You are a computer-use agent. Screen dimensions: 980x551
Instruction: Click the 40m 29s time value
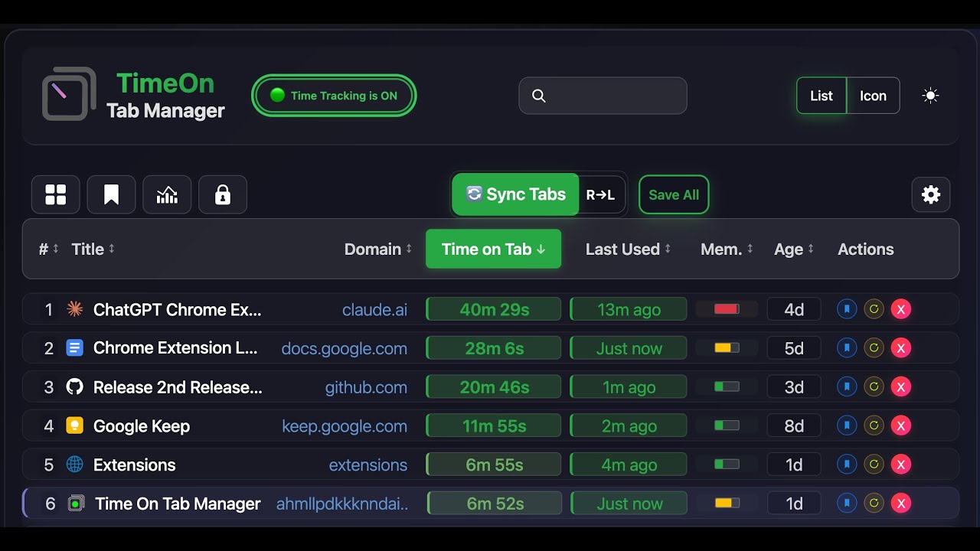494,309
